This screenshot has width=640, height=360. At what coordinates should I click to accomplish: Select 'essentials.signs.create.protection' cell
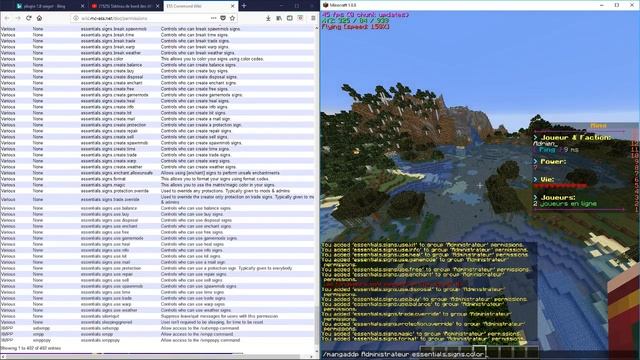pyautogui.click(x=113, y=125)
